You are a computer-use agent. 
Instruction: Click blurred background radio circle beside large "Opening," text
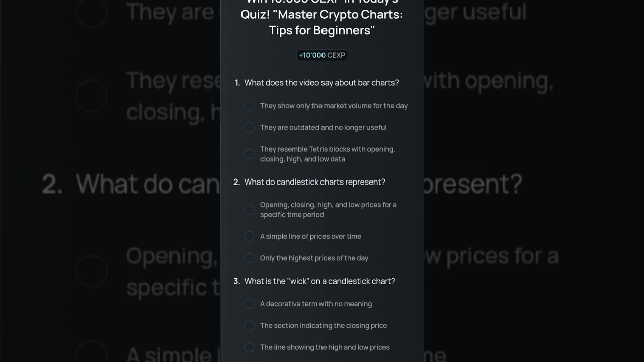point(92,271)
